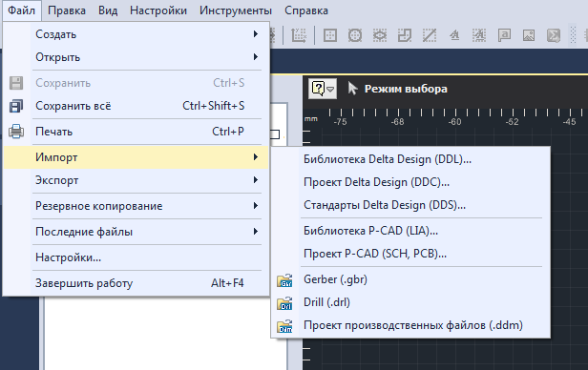Viewport: 588px width, 370px height.
Task: Choose Печать from the File menu
Action: (x=136, y=132)
